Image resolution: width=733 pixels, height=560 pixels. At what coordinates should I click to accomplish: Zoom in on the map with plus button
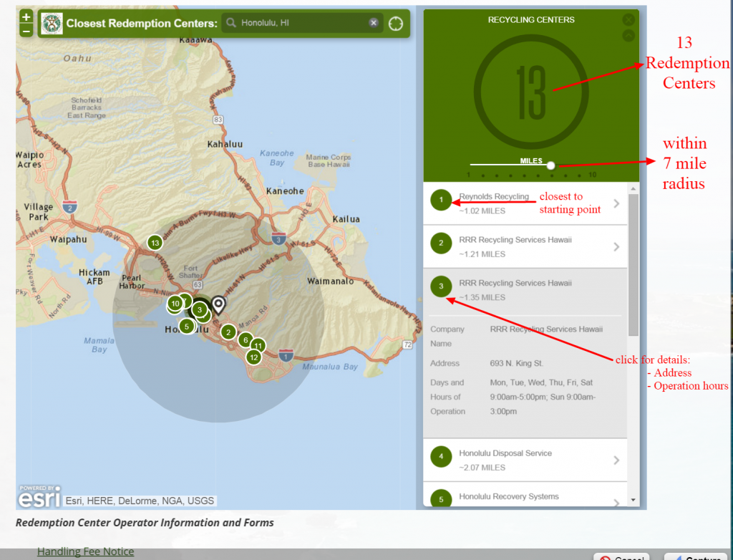click(26, 17)
